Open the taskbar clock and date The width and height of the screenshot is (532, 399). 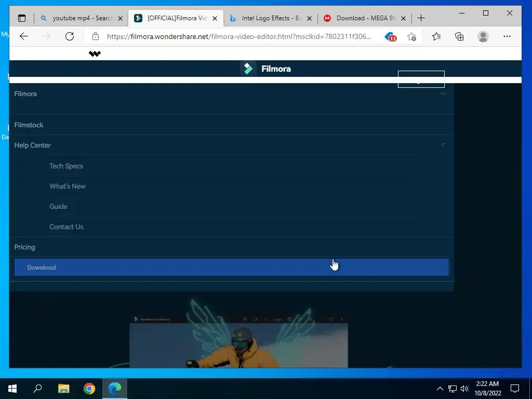click(x=487, y=389)
